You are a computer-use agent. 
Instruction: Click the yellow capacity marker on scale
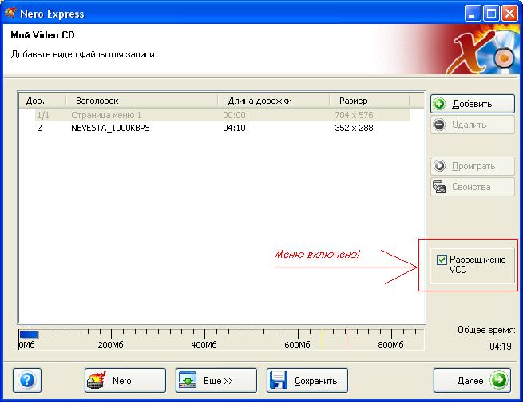tap(322, 339)
